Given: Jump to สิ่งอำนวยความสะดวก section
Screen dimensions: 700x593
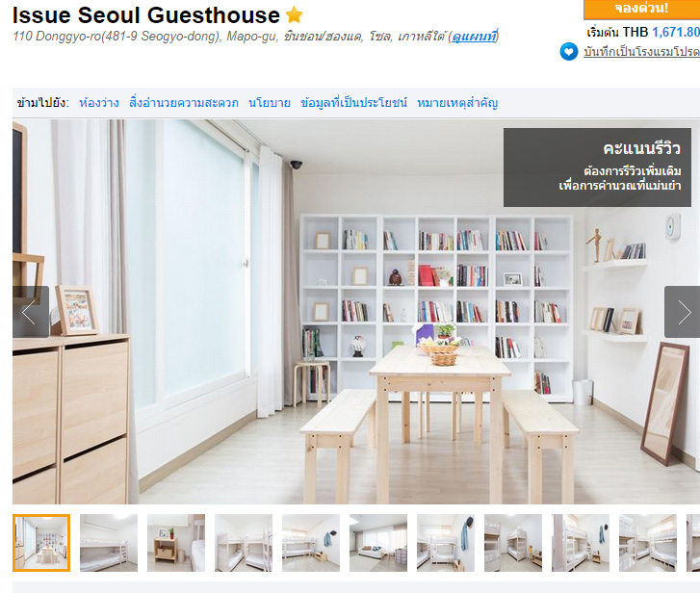Looking at the screenshot, I should point(184,103).
